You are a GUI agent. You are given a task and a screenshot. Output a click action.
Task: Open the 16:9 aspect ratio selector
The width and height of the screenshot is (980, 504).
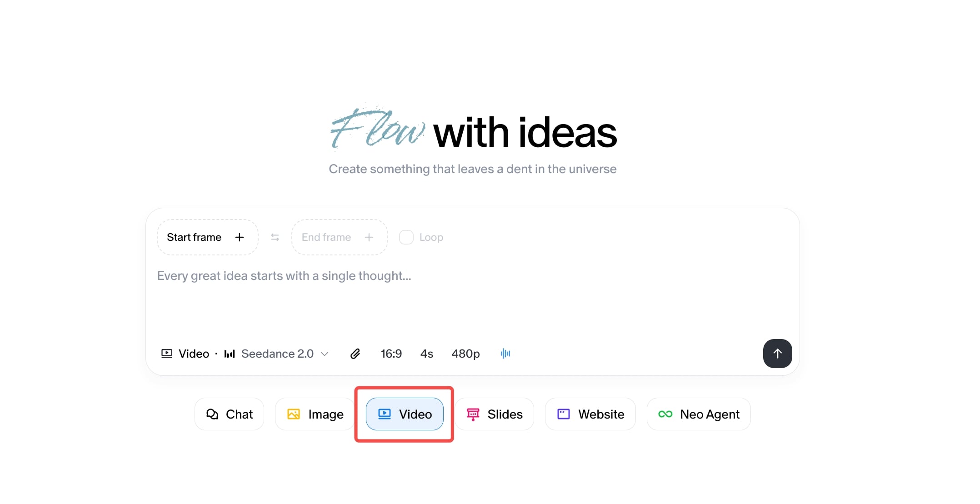[391, 354]
